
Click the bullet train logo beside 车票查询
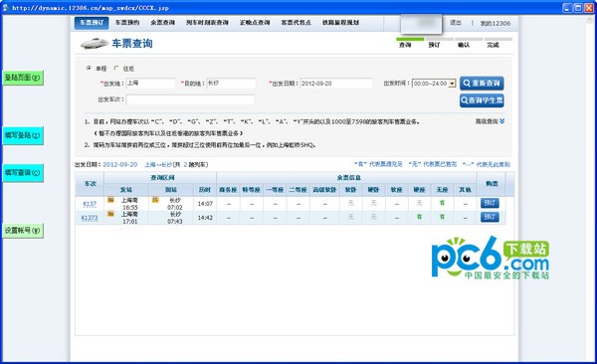coord(95,44)
